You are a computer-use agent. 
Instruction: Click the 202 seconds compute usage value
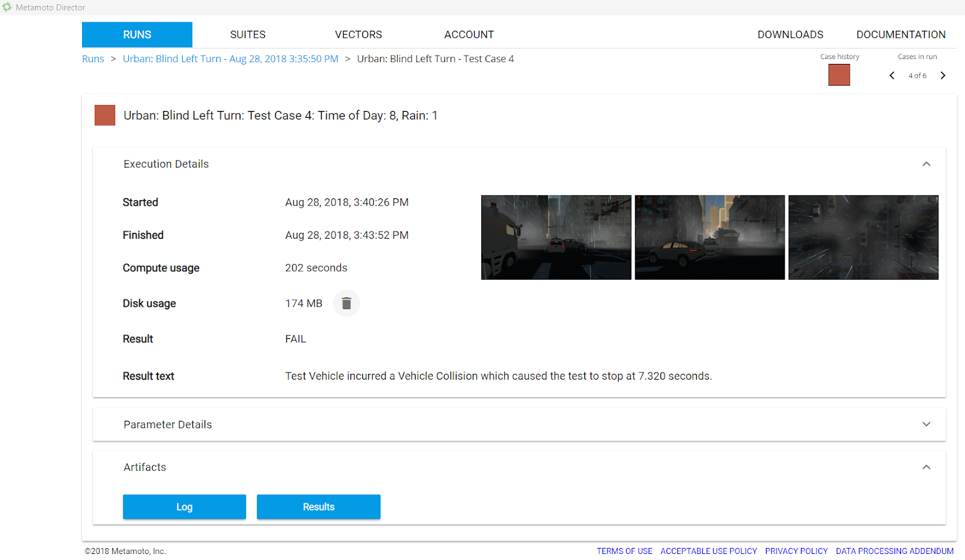[316, 268]
